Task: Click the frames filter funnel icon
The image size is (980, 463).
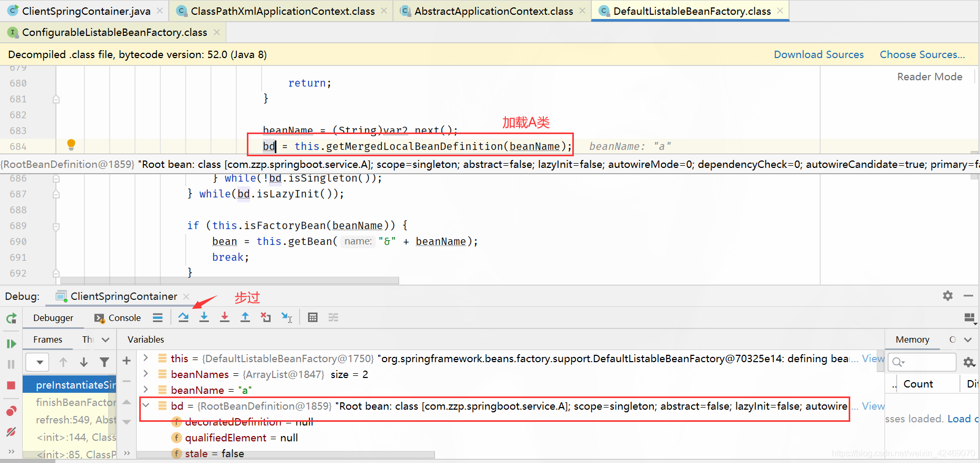Action: (x=104, y=362)
